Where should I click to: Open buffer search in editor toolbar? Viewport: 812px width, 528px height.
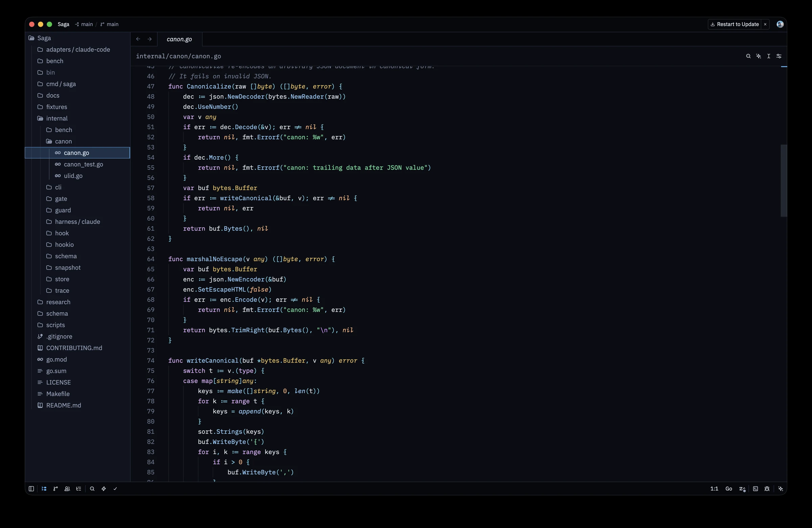(748, 56)
